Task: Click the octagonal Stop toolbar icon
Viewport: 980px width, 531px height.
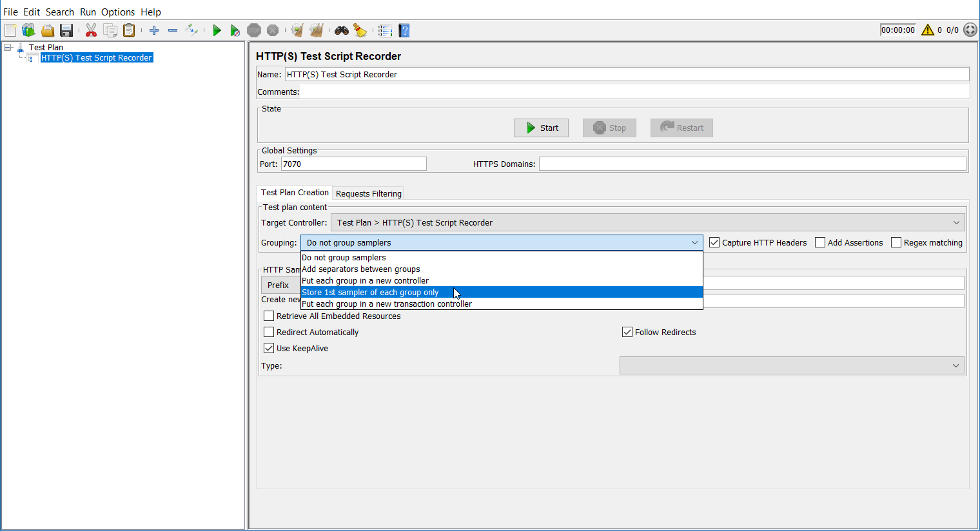Action: [254, 30]
